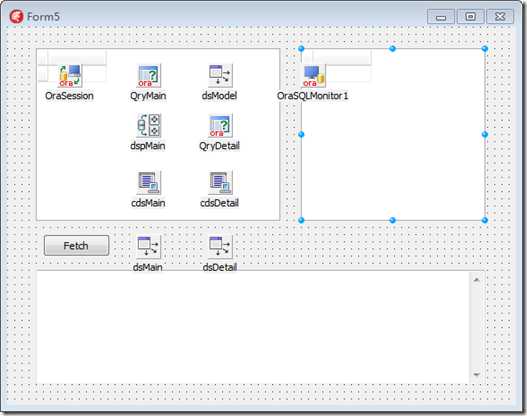Select the cdsMain client dataset icon
Screen dimensions: 527x416
[x=149, y=183]
